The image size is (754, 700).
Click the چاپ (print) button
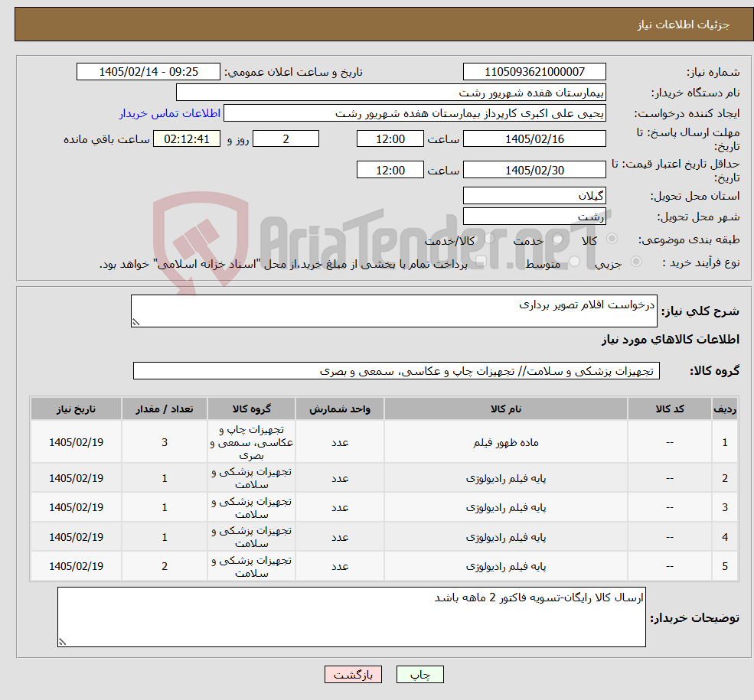tap(419, 675)
